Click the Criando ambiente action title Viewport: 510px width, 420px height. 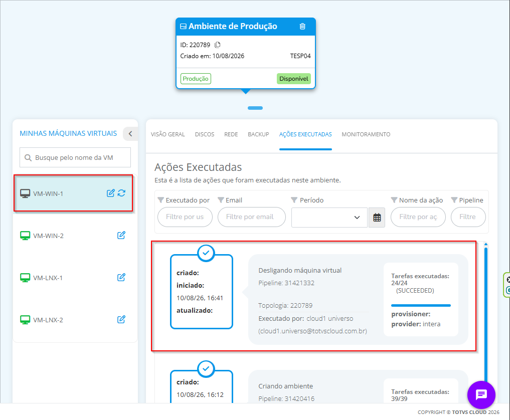[x=285, y=386]
